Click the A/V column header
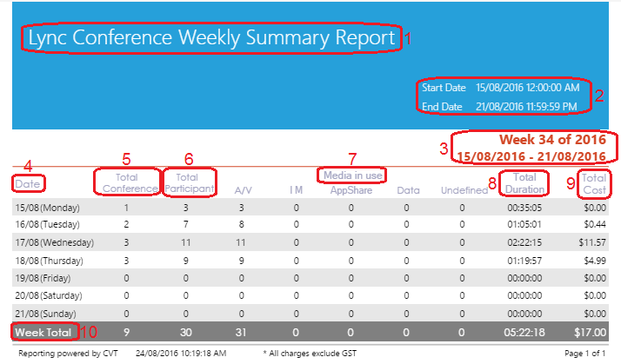Image resolution: width=621 pixels, height=364 pixels. (x=244, y=190)
